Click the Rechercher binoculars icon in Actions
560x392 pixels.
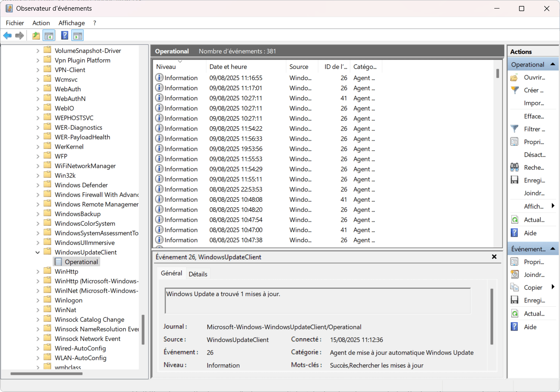(x=515, y=167)
